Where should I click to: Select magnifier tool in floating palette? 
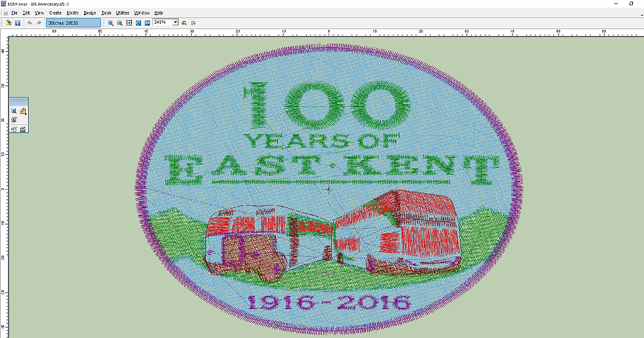pos(14,111)
